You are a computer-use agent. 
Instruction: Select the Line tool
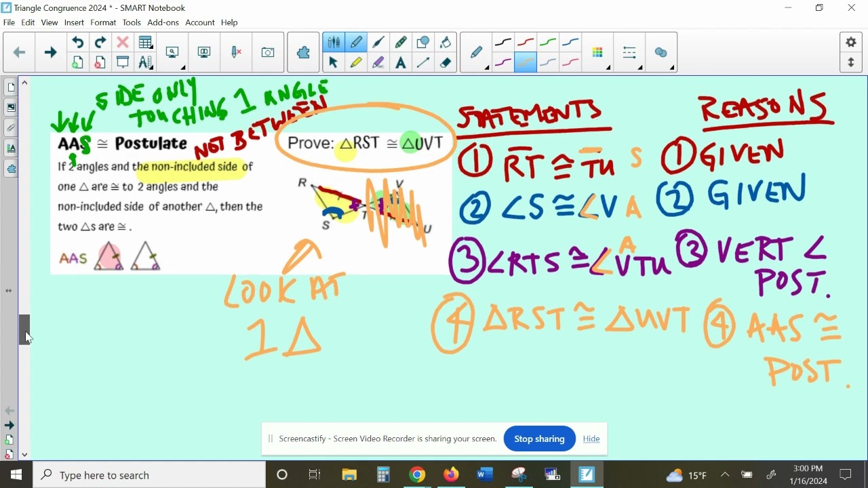pos(423,62)
